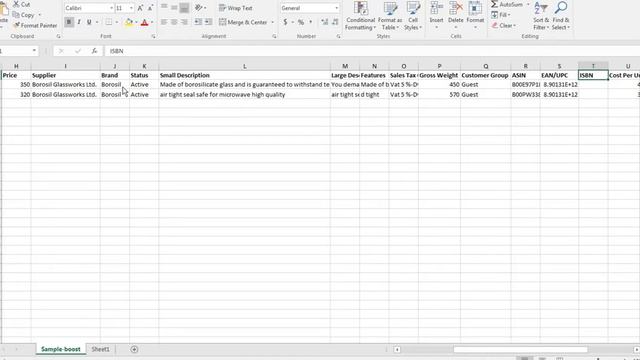Open the Font dialog launcher
This screenshot has width=640, height=360.
[x=153, y=36]
